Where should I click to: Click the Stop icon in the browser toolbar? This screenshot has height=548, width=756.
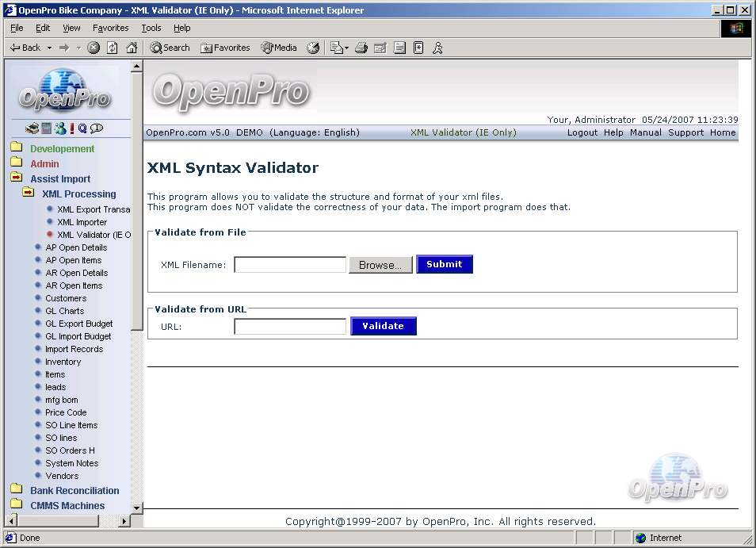point(94,48)
